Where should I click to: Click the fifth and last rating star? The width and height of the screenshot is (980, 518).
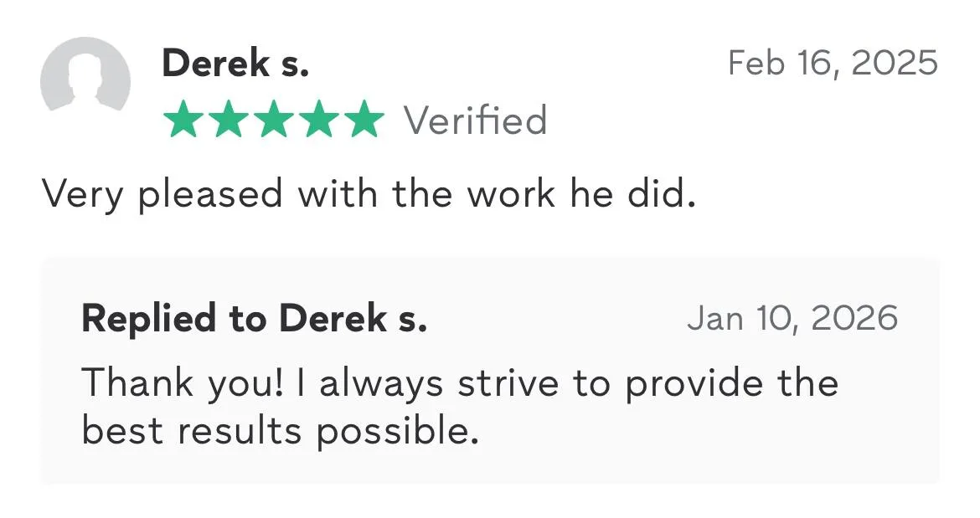[x=364, y=121]
